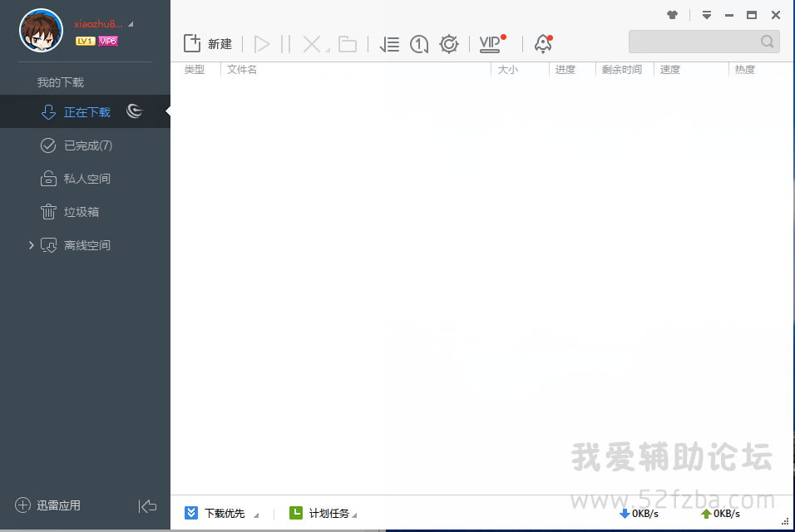
Task: Click the rocket acceleration icon
Action: 543,44
